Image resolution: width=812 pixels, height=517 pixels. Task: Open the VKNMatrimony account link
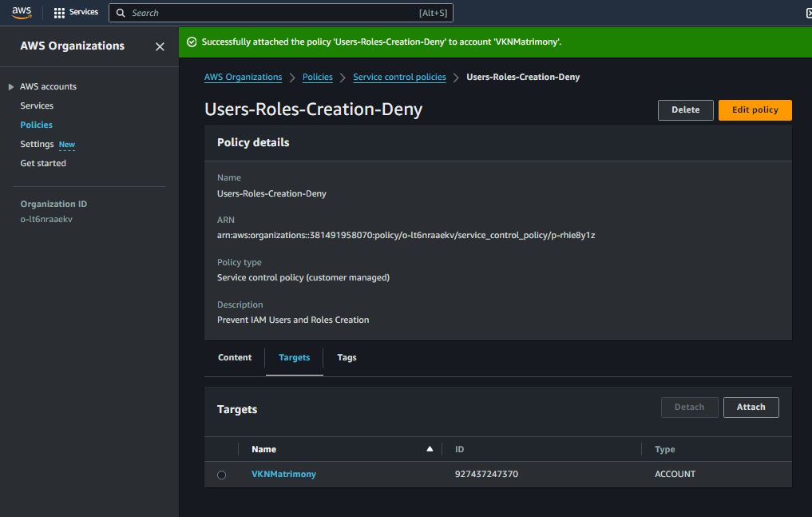click(x=283, y=474)
